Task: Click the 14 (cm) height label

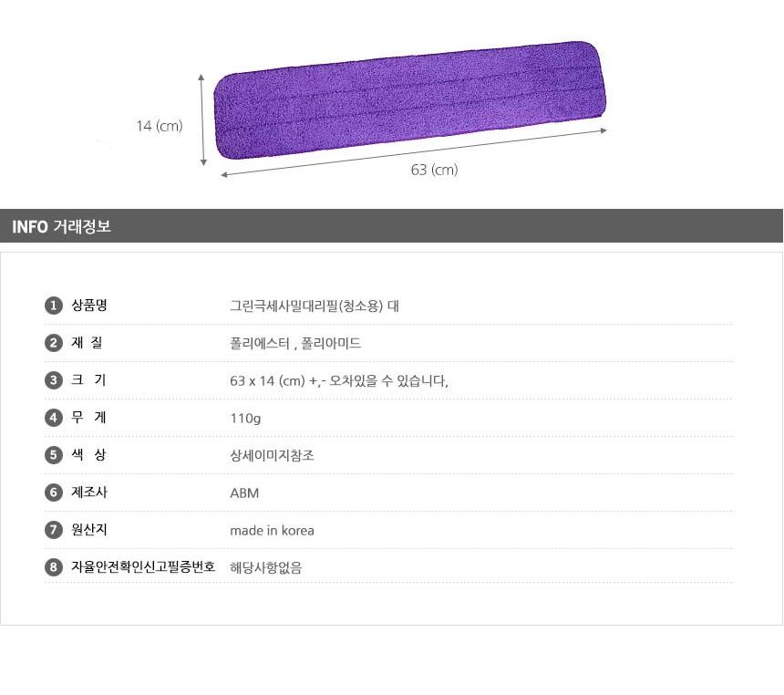Action: (x=160, y=126)
